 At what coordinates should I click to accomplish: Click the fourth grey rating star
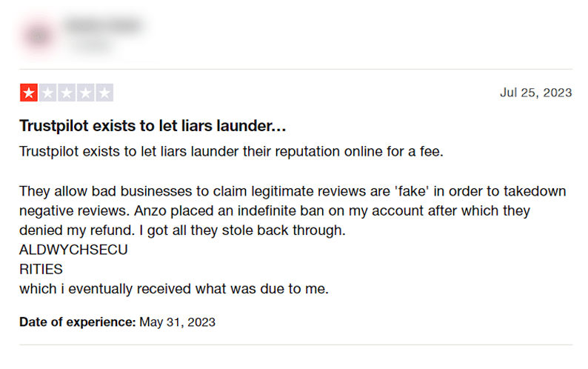pos(85,93)
